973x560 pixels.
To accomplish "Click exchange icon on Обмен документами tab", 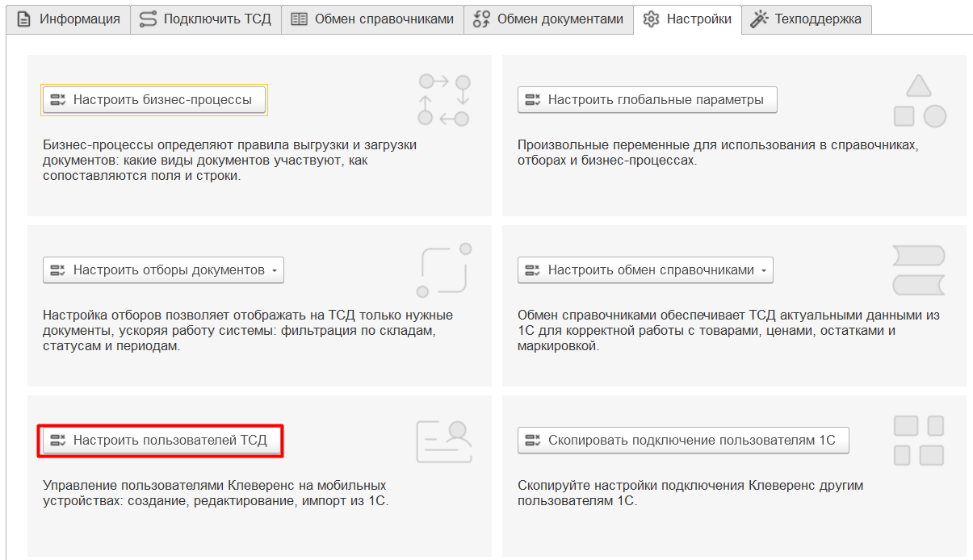I will 481,19.
